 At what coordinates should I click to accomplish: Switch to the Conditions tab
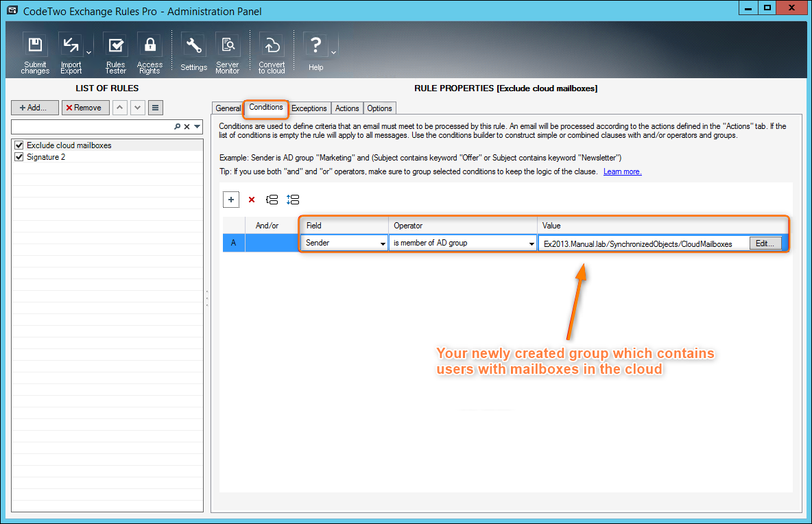(x=265, y=107)
